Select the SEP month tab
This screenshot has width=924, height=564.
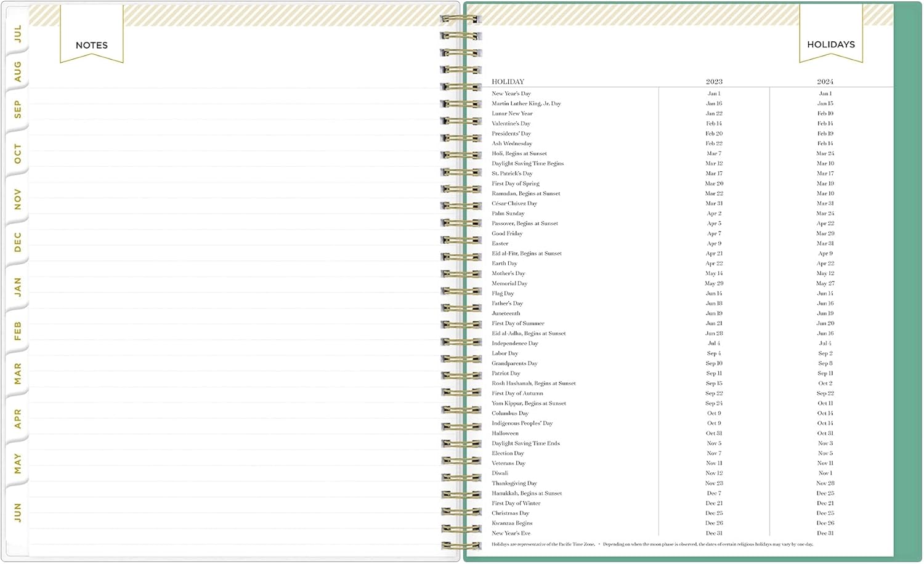coord(17,109)
